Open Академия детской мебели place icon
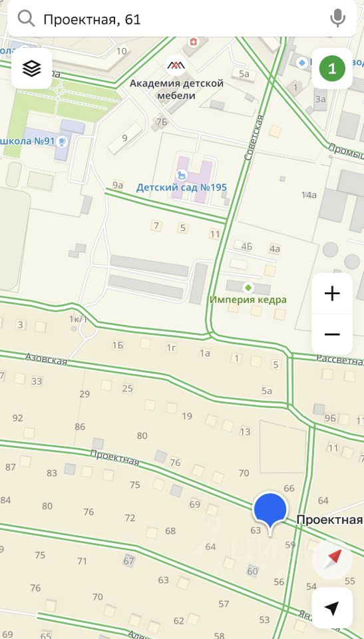 176,65
